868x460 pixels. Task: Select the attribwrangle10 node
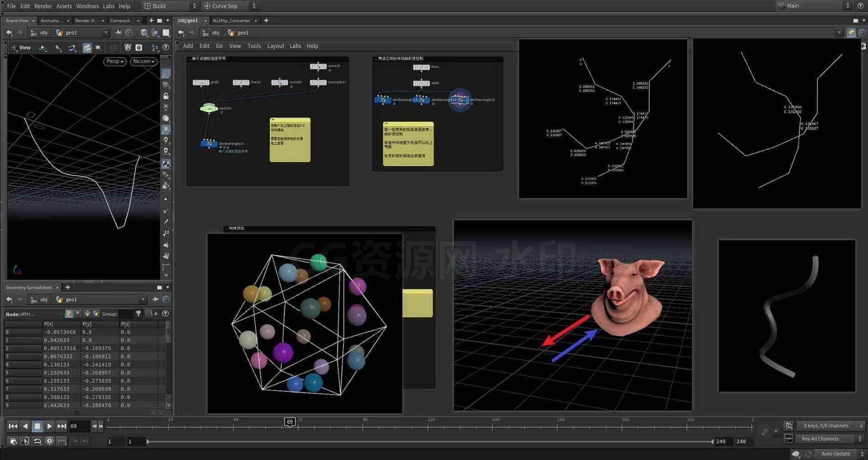pos(209,143)
